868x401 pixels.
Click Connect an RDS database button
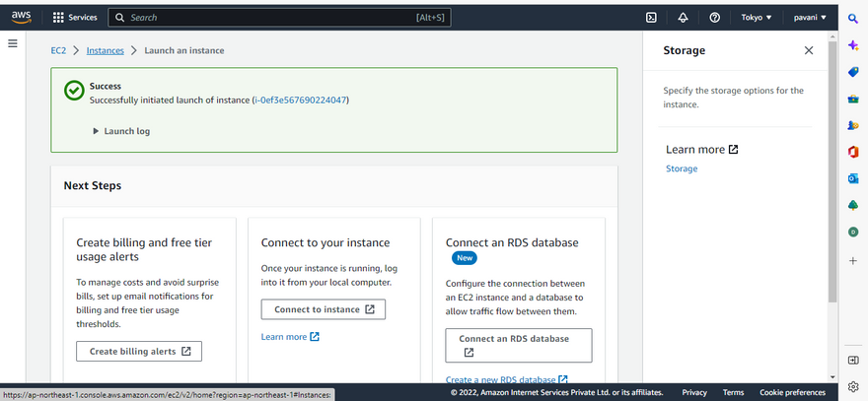pyautogui.click(x=519, y=345)
